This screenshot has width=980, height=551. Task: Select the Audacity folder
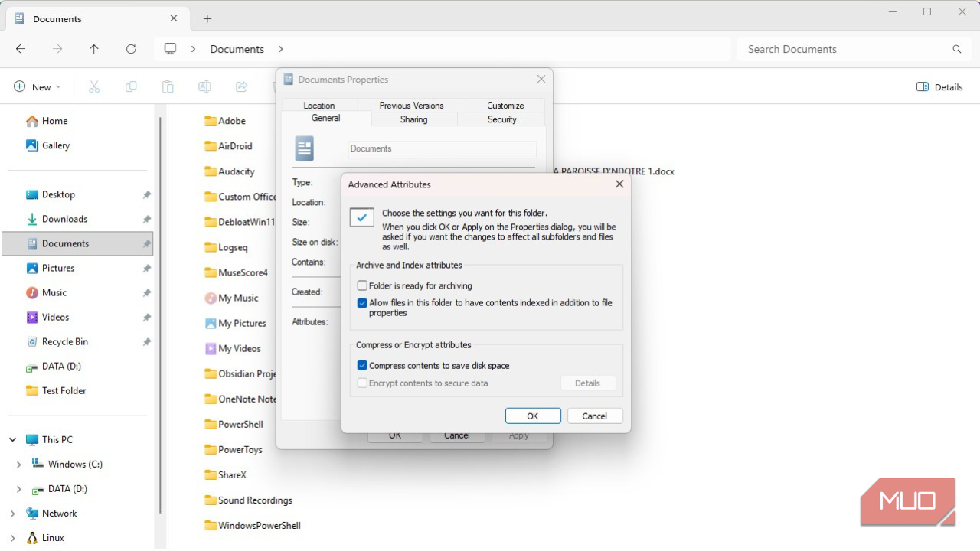click(x=230, y=171)
